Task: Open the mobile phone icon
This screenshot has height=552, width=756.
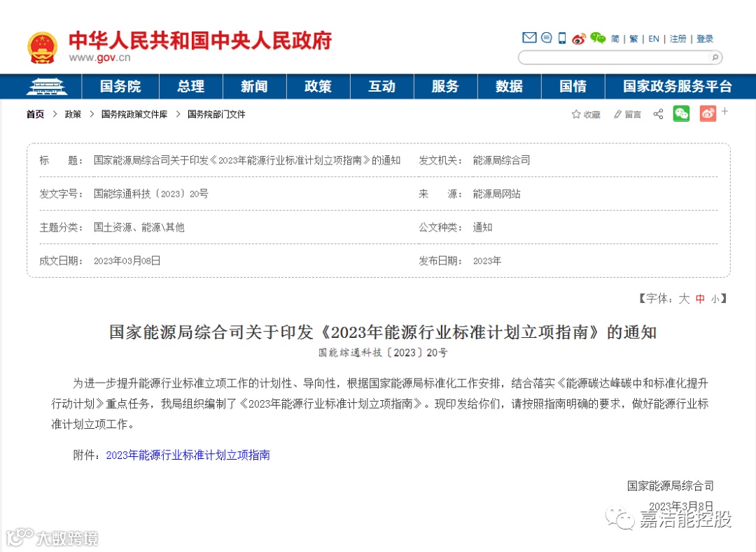Action: point(561,38)
